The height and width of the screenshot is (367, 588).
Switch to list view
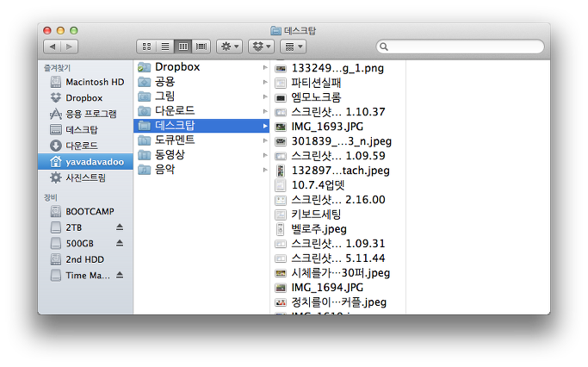pos(164,47)
